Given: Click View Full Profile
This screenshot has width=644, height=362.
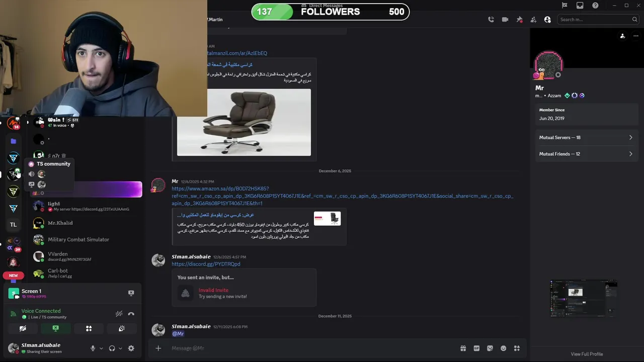Looking at the screenshot, I should (x=587, y=354).
